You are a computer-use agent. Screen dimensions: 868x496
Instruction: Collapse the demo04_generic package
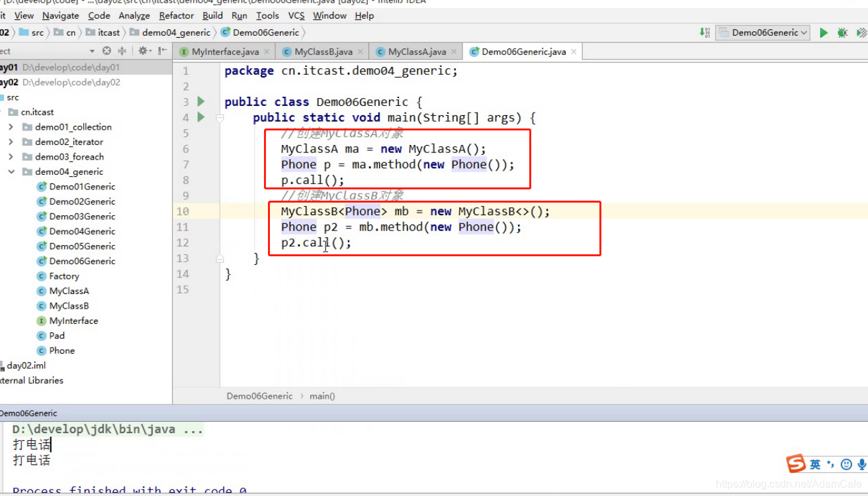(11, 172)
